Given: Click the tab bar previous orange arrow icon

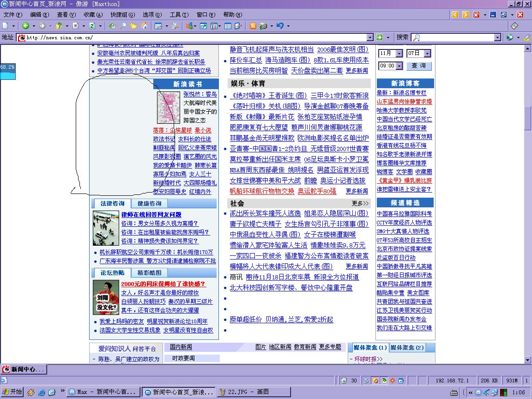Looking at the screenshot, I should point(455,14).
